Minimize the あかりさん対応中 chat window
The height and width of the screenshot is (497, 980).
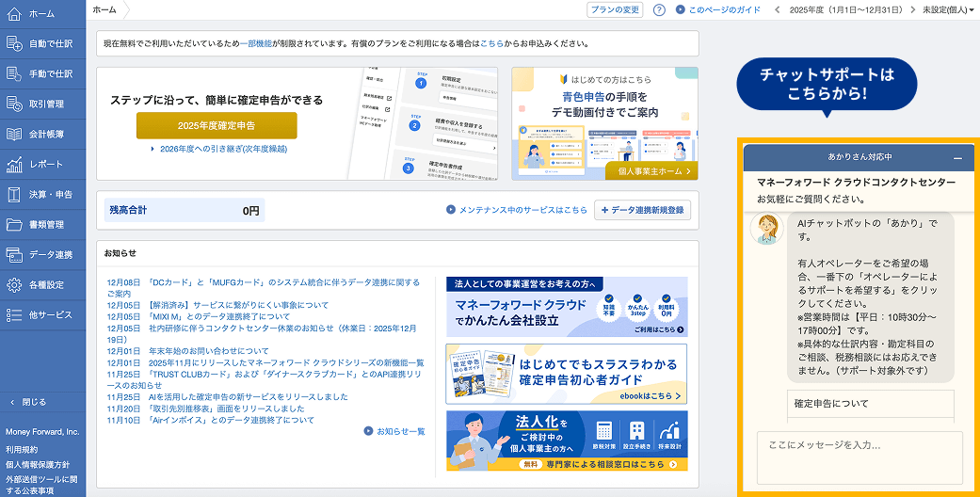pos(957,158)
